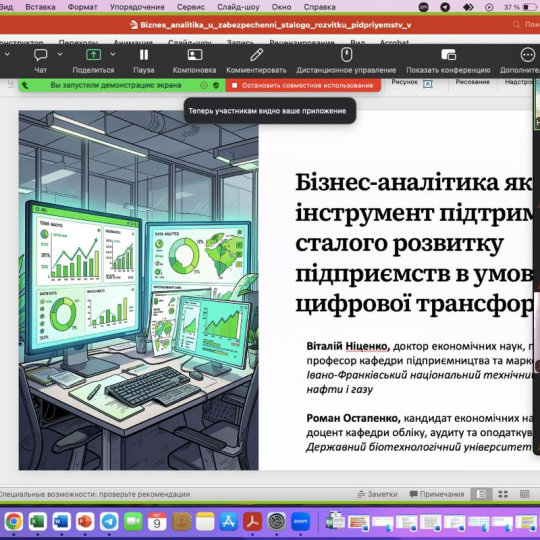
Task: Open the Сервис menu
Action: [191, 7]
